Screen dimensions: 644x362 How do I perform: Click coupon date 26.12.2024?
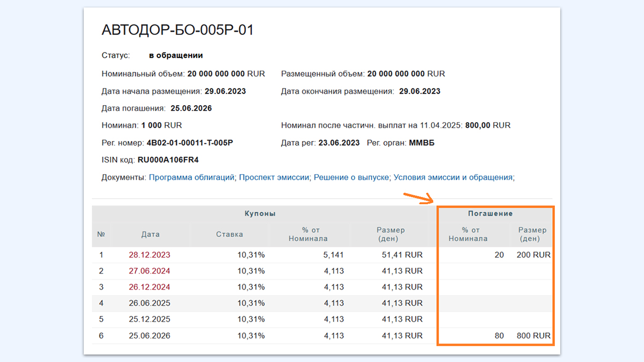(x=149, y=287)
